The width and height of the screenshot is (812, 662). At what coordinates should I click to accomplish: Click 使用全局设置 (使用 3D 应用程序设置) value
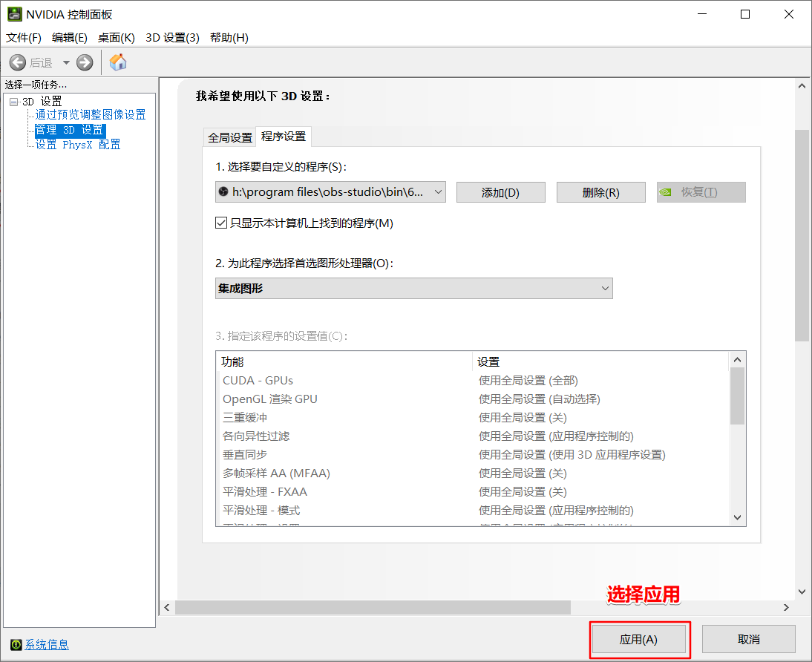572,455
